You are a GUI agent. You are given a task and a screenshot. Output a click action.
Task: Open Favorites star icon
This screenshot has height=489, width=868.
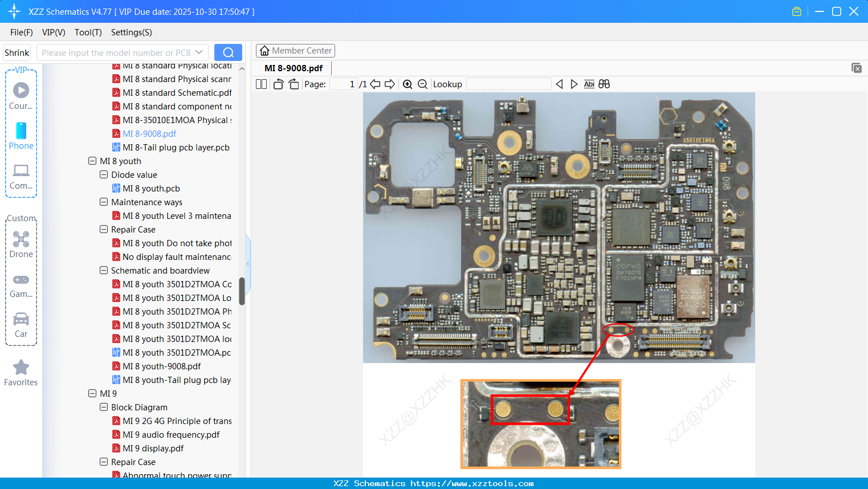(x=21, y=373)
